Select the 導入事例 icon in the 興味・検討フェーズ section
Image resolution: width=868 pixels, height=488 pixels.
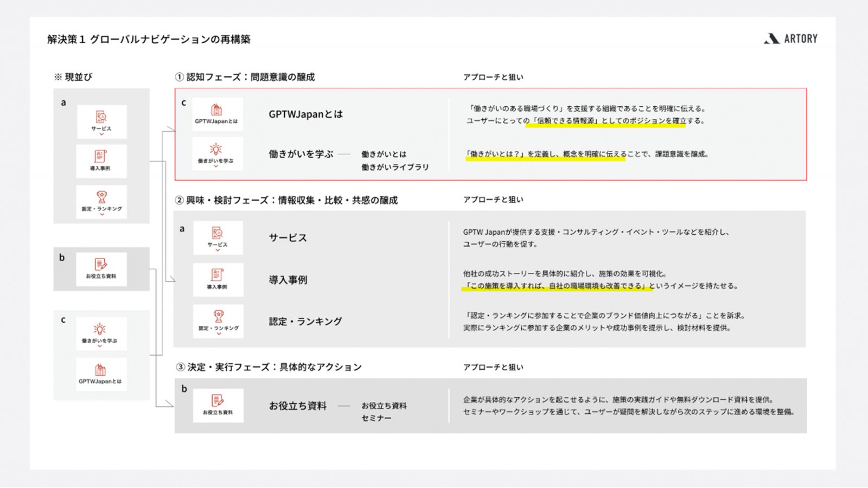(218, 279)
